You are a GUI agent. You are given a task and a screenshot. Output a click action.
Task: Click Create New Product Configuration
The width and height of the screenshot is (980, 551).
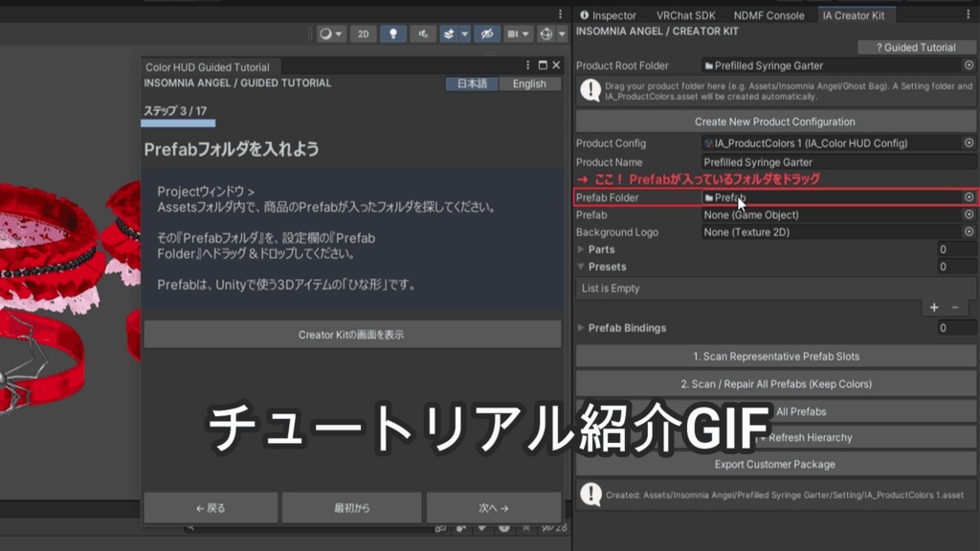[775, 121]
